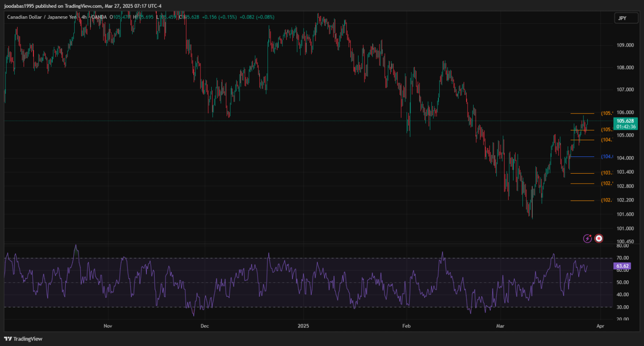The height and width of the screenshot is (346, 644).
Task: Click the purple lightning bolt icon
Action: tap(587, 238)
